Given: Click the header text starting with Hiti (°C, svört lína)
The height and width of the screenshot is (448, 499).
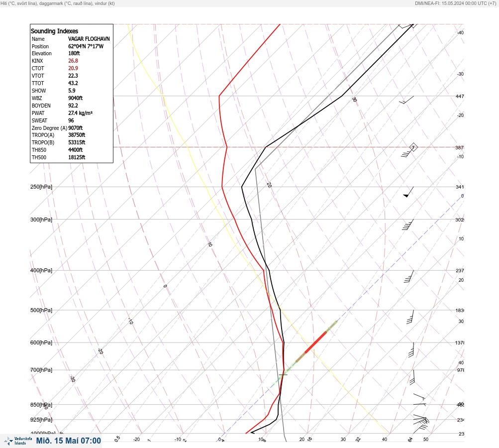Looking at the screenshot, I should pos(58,3).
